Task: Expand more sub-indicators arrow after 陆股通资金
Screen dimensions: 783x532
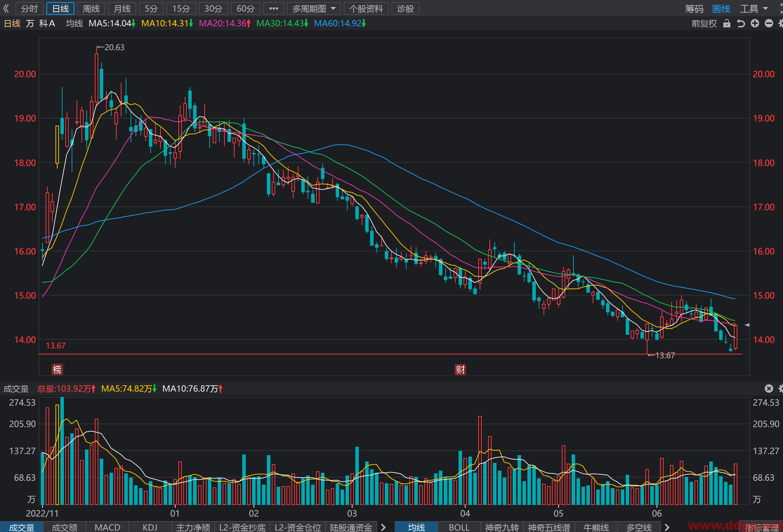Action: point(383,527)
